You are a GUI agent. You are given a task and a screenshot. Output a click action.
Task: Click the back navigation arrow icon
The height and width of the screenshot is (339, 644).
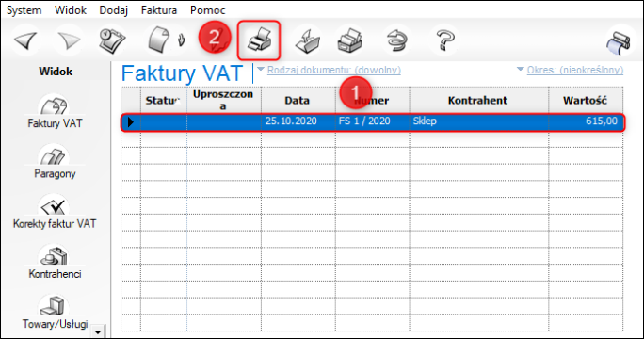25,40
